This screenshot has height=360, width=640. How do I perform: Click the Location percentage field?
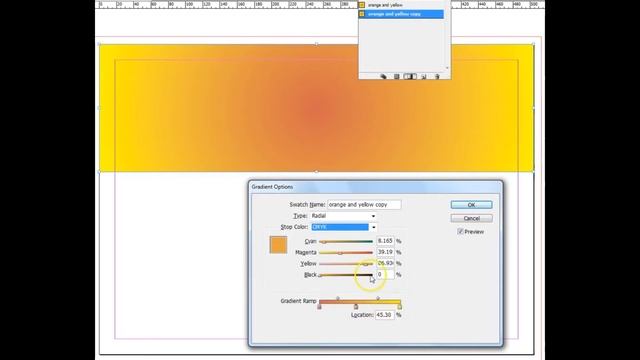pos(384,315)
